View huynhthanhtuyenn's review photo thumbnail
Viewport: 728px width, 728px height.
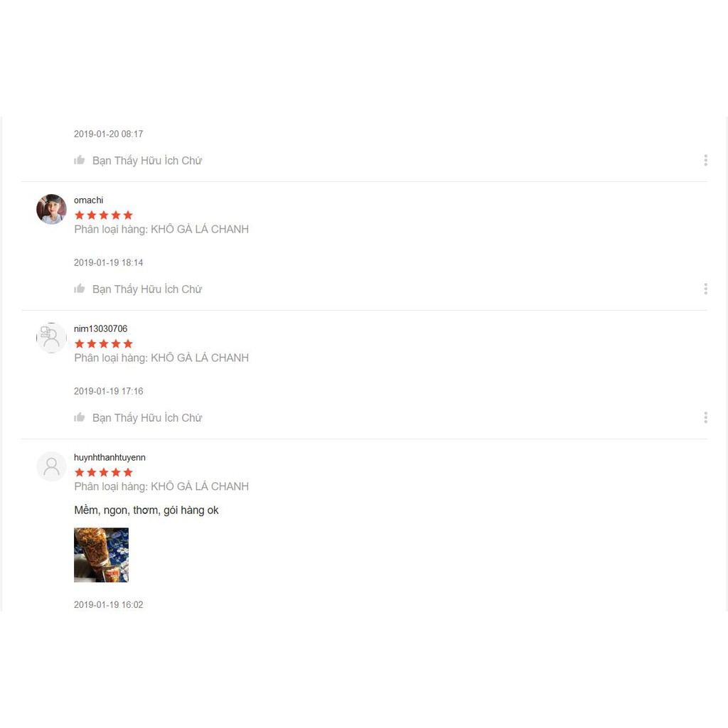[x=101, y=555]
